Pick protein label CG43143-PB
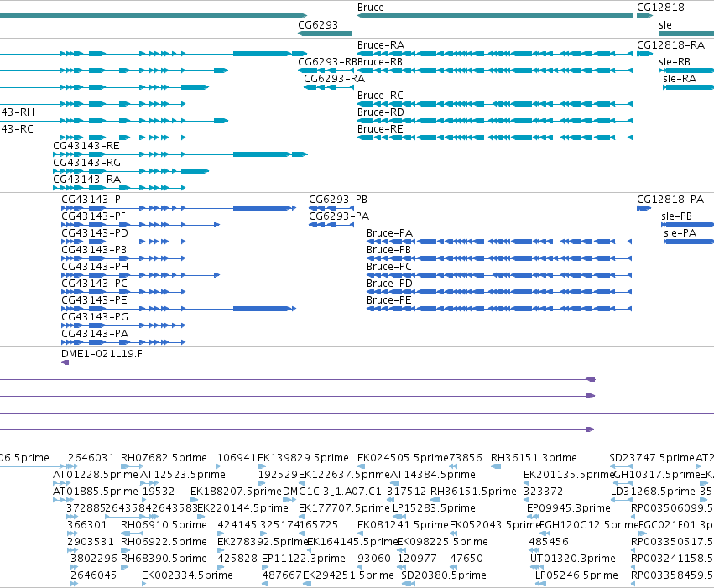Screen dimensions: 714x588 pyautogui.click(x=94, y=250)
